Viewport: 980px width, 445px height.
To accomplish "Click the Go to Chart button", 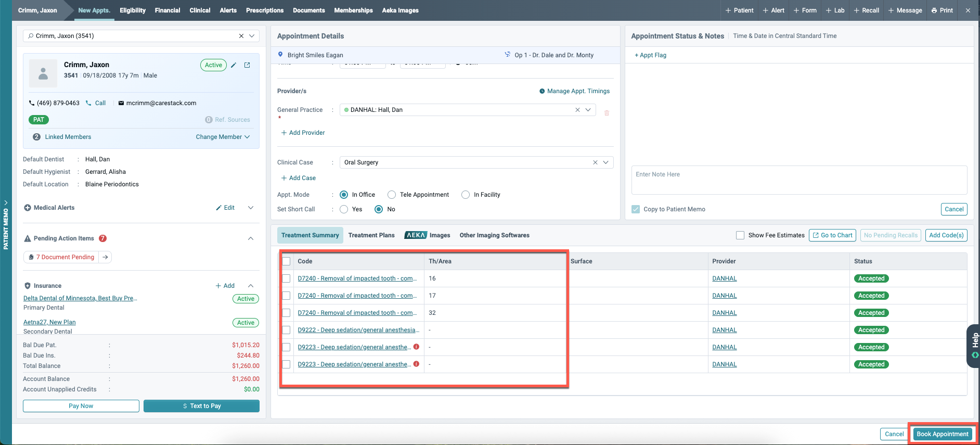I will pyautogui.click(x=833, y=235).
